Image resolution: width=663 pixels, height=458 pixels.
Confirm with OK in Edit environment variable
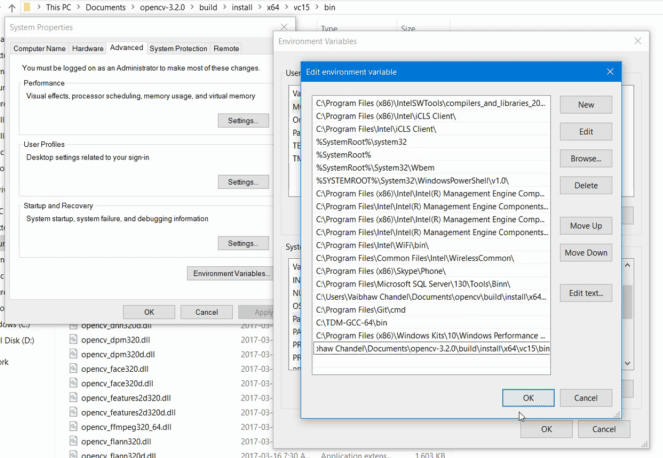tap(528, 398)
